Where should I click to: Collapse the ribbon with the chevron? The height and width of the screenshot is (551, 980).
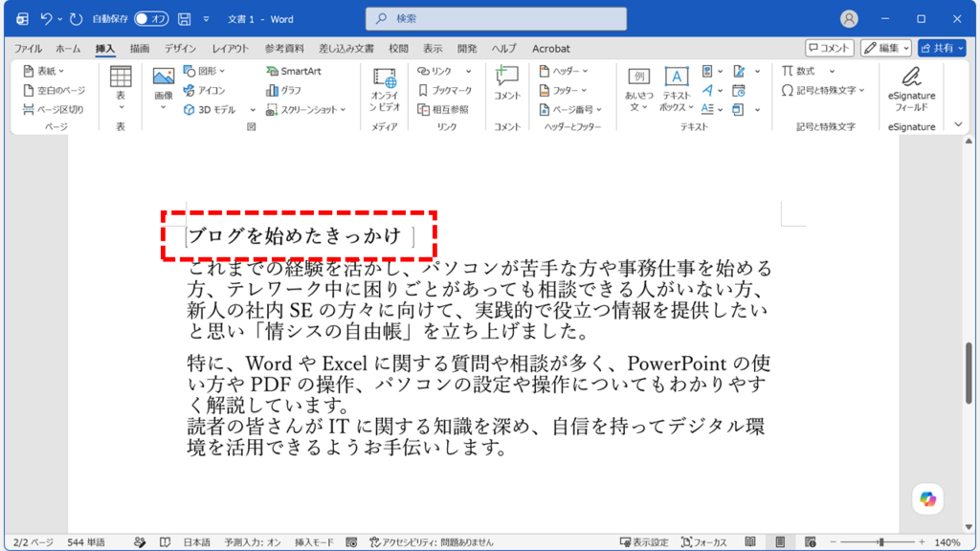click(x=958, y=125)
